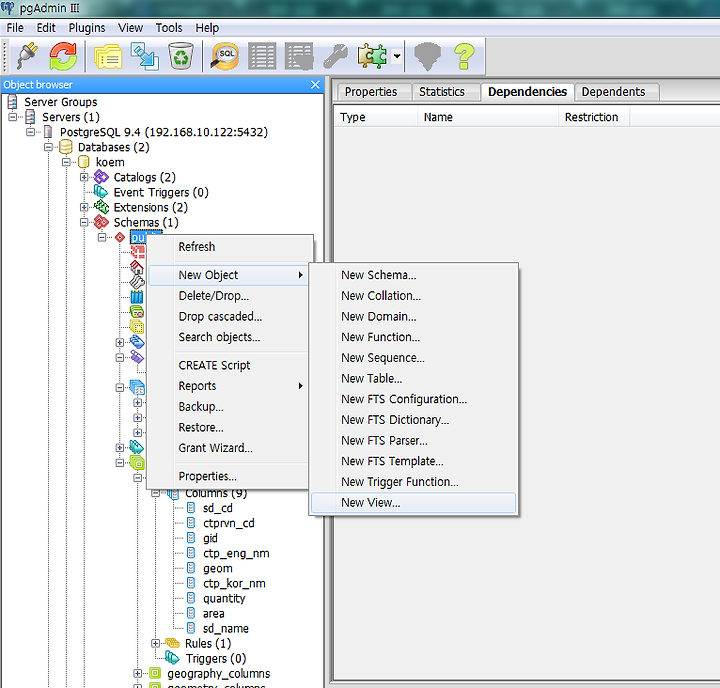Choose Properties... from context menu

click(x=228, y=477)
